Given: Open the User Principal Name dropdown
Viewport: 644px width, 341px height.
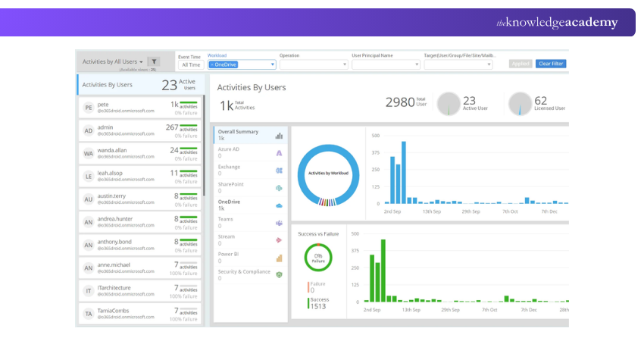Looking at the screenshot, I should [x=386, y=64].
